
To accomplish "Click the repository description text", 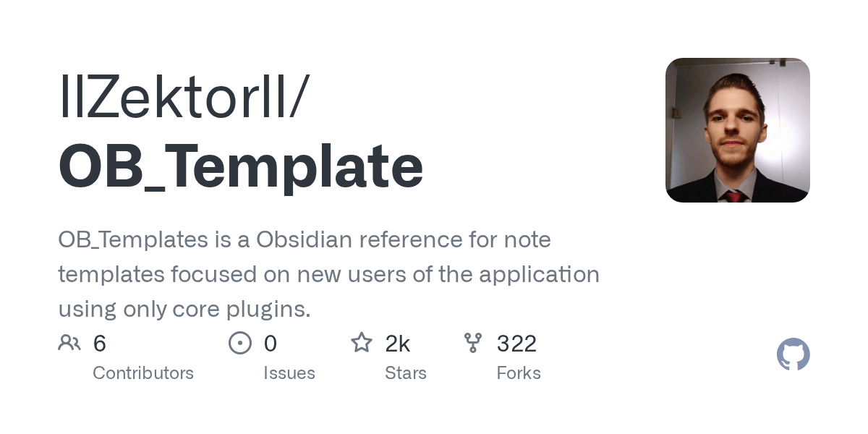I will tap(329, 274).
